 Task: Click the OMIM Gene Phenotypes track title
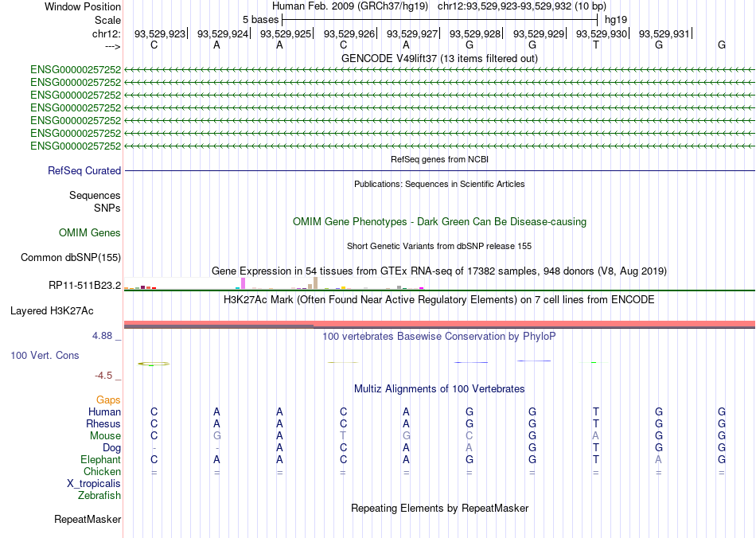pos(439,222)
